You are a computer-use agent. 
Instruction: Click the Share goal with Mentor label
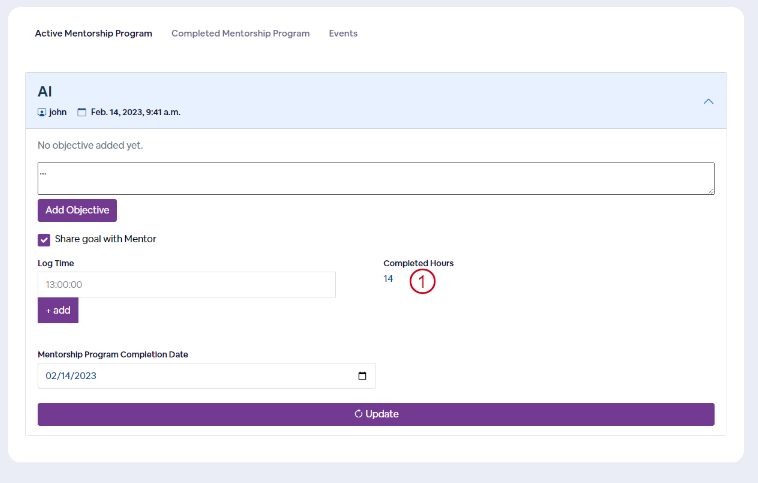tap(105, 239)
